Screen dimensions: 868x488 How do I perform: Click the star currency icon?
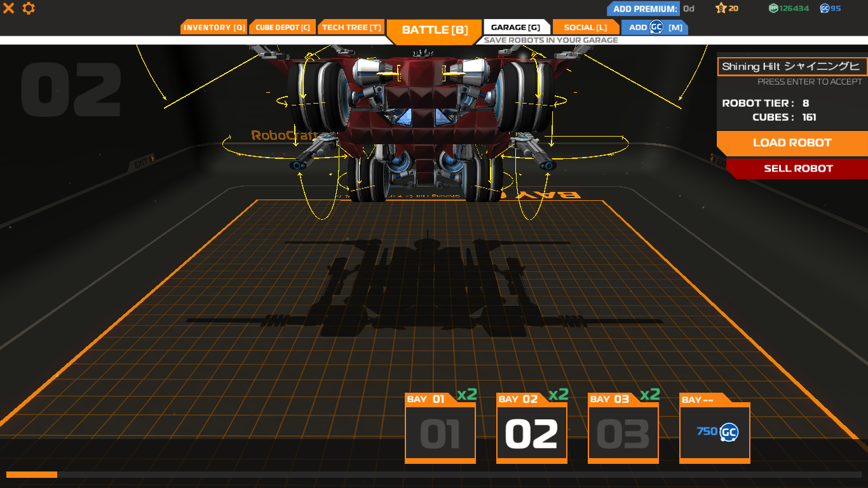[x=721, y=8]
